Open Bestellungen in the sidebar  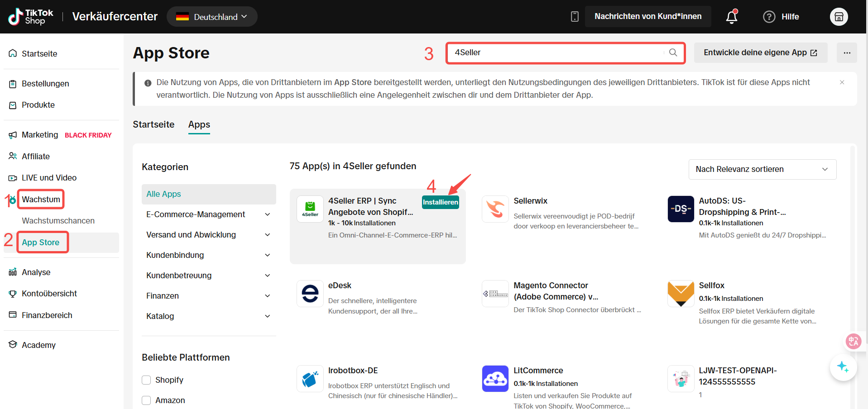click(45, 84)
